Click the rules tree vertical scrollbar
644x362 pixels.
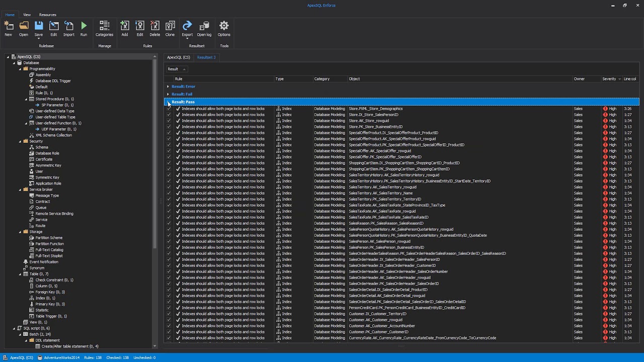pyautogui.click(x=155, y=154)
